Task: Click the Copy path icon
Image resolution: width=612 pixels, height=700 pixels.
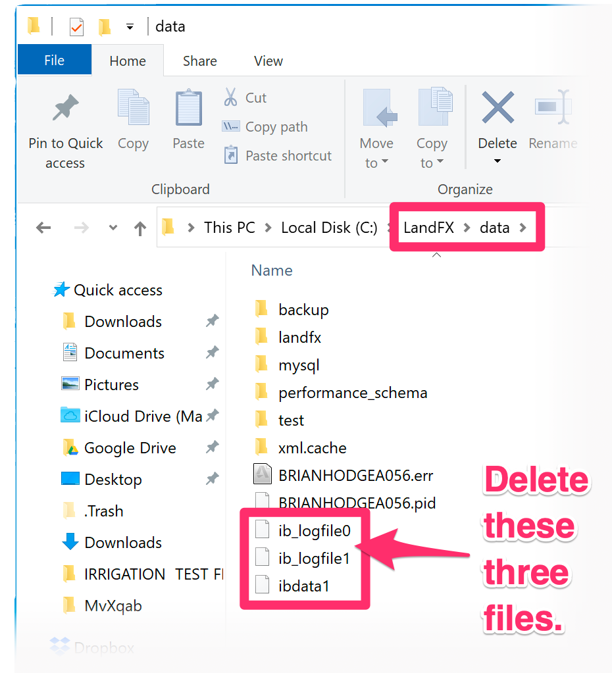Action: (231, 126)
